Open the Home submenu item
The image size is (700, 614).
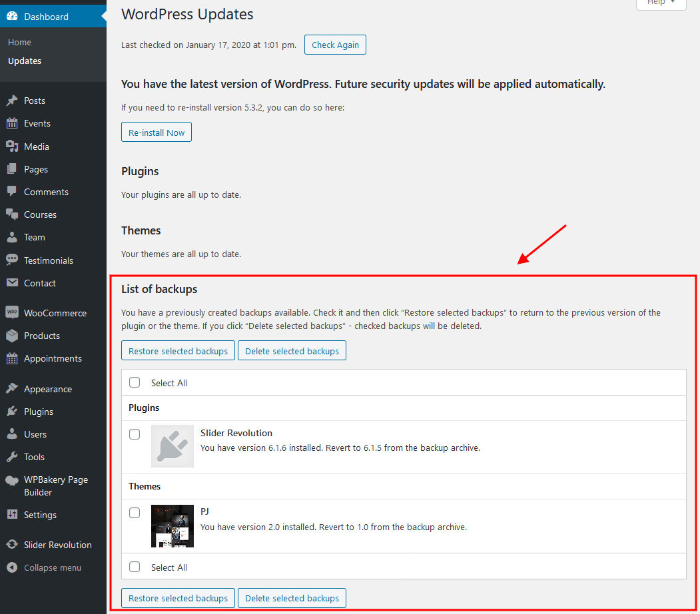point(19,43)
